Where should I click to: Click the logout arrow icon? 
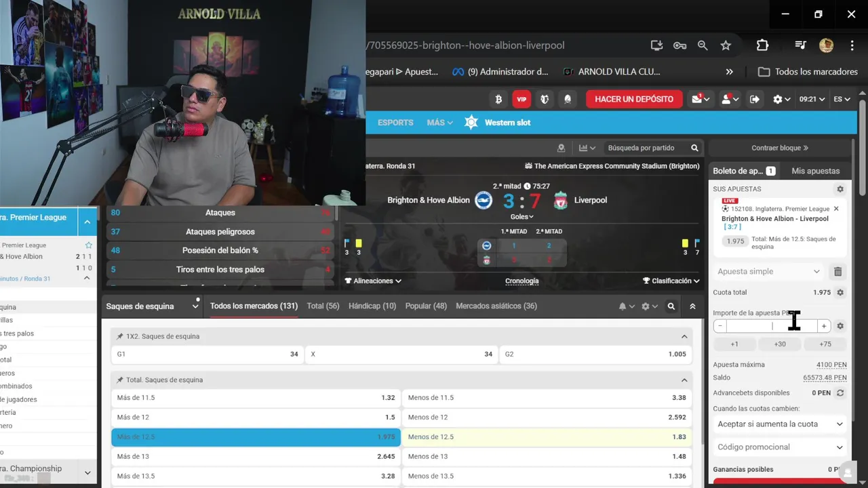click(755, 99)
